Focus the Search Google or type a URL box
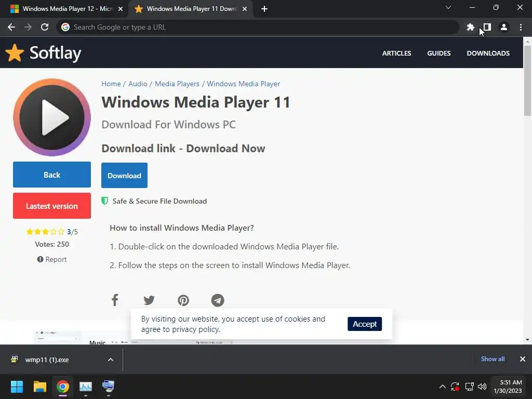 (258, 27)
